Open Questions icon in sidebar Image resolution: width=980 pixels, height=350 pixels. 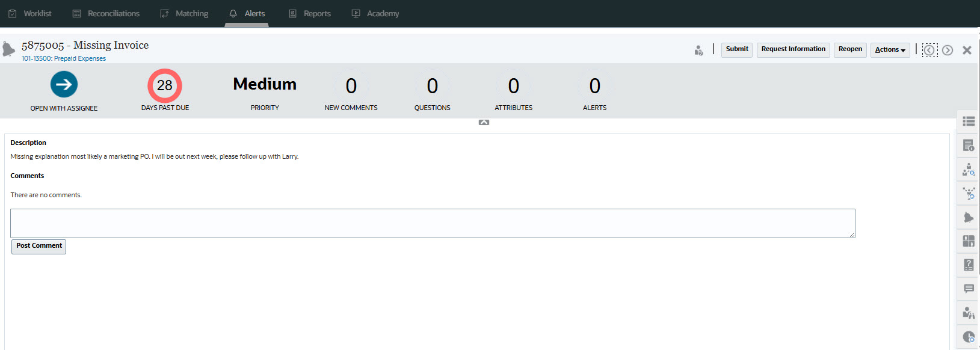coord(969,265)
